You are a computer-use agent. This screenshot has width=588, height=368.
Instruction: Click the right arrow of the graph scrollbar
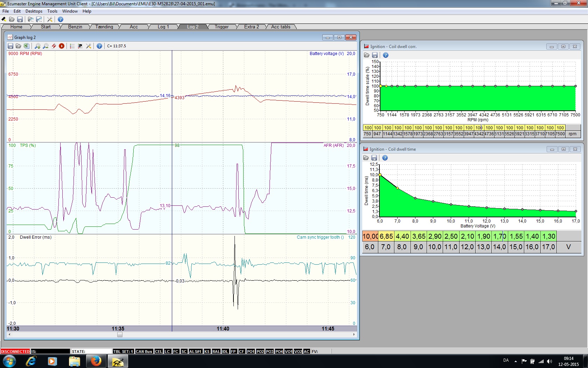(x=354, y=335)
